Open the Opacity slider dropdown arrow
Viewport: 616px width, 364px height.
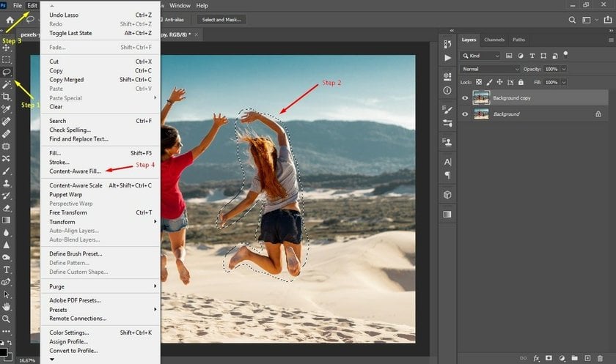pyautogui.click(x=564, y=69)
